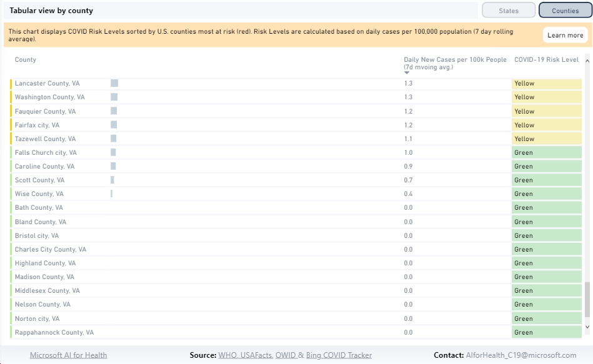
Task: Click the Yellow risk cell for Tazewell County
Action: pos(547,139)
